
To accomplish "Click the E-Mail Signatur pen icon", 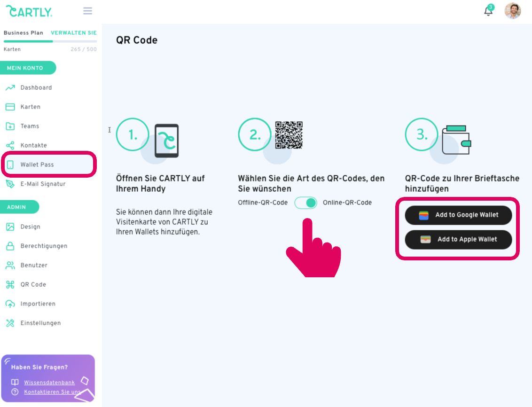I will pos(10,184).
